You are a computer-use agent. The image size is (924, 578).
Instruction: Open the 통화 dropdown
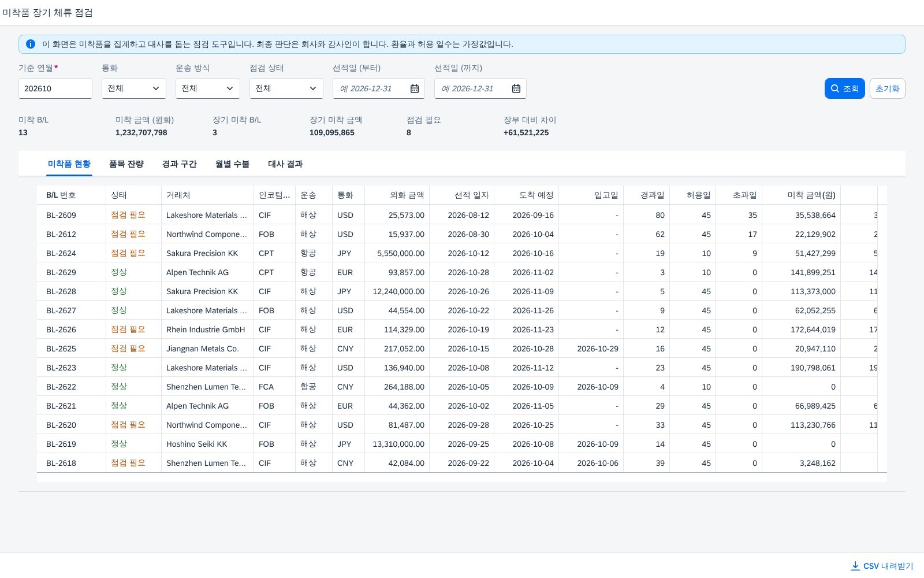(134, 88)
